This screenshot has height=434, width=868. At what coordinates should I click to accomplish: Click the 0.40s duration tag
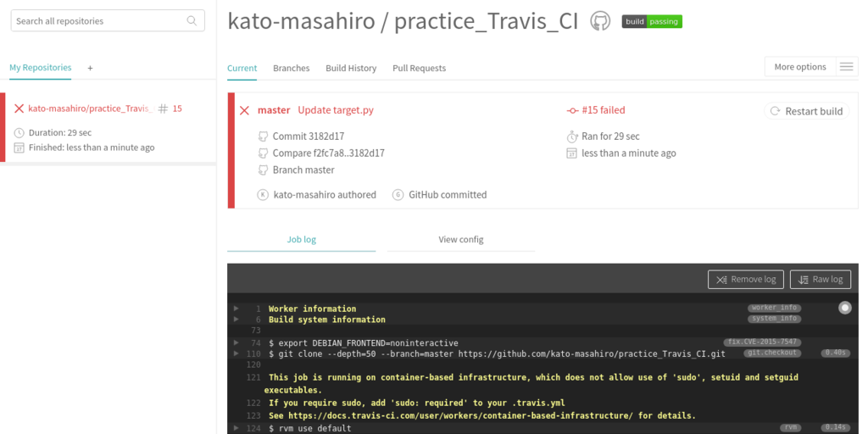[x=835, y=353]
